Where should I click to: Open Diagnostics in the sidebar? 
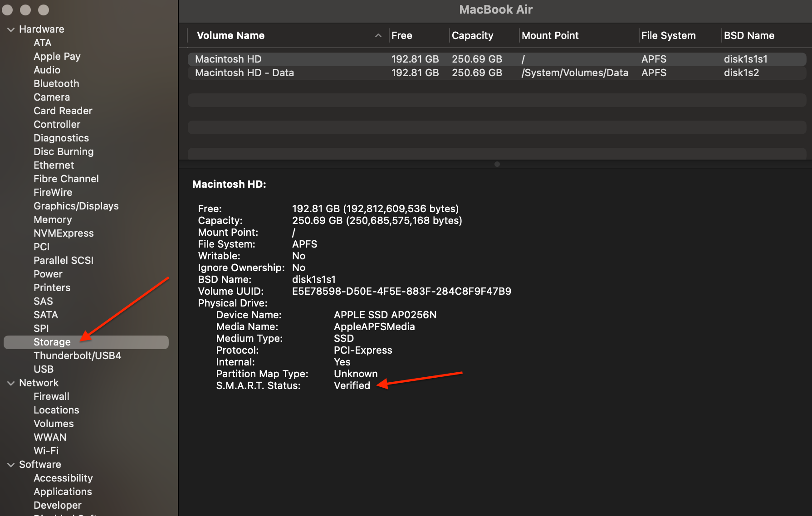click(61, 138)
